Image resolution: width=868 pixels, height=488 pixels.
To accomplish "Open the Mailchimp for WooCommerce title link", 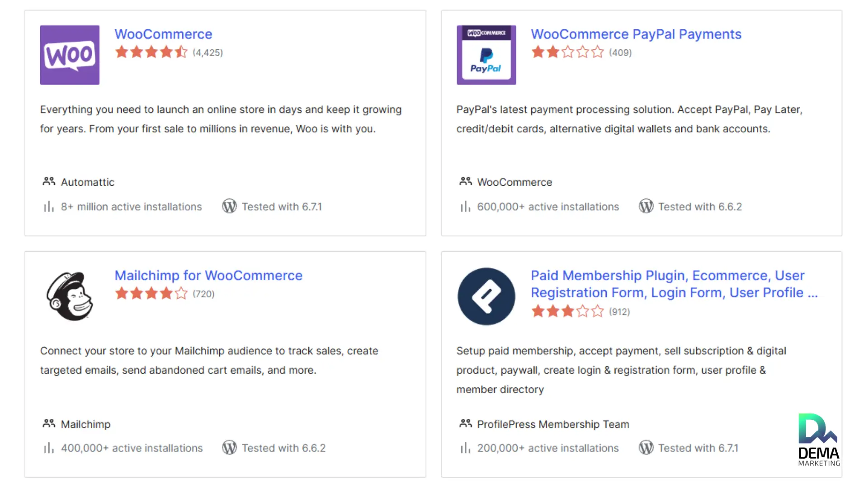I will pos(208,275).
